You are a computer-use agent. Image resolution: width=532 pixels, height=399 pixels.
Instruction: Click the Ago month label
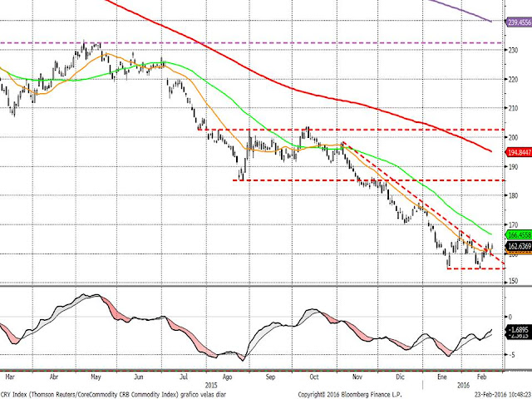coord(227,377)
